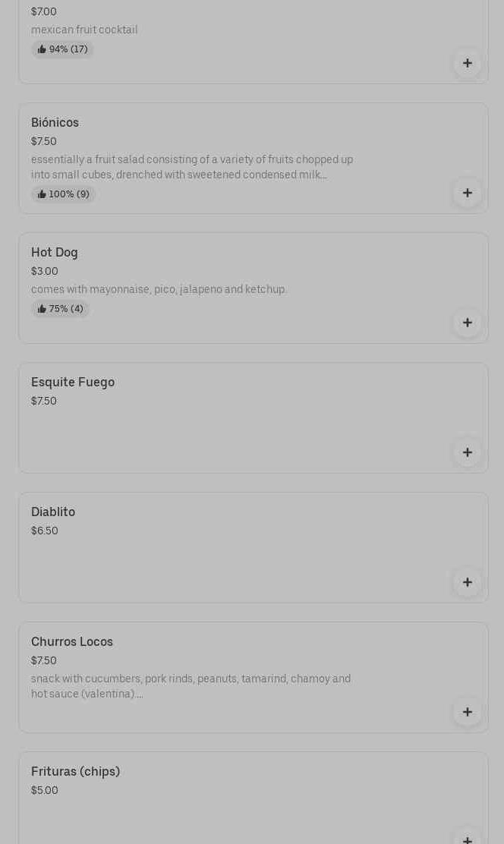Viewport: 504px width, 844px height.
Task: Add Biónicos to the order
Action: click(468, 194)
